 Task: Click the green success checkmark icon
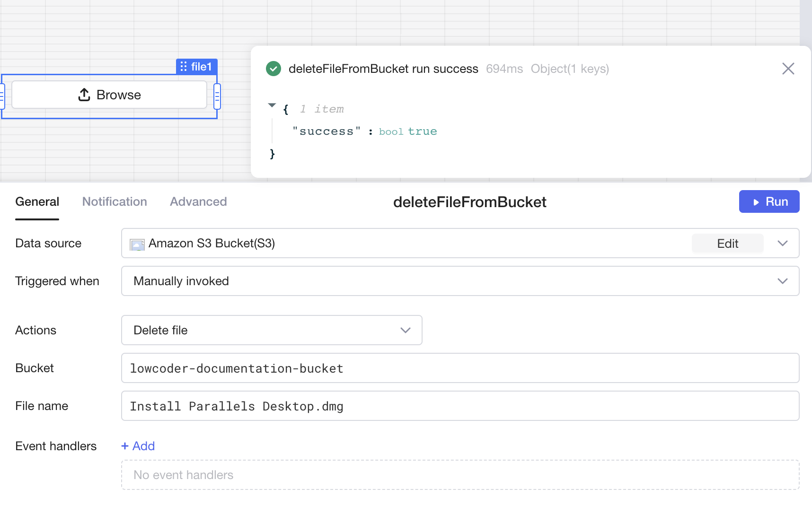274,69
